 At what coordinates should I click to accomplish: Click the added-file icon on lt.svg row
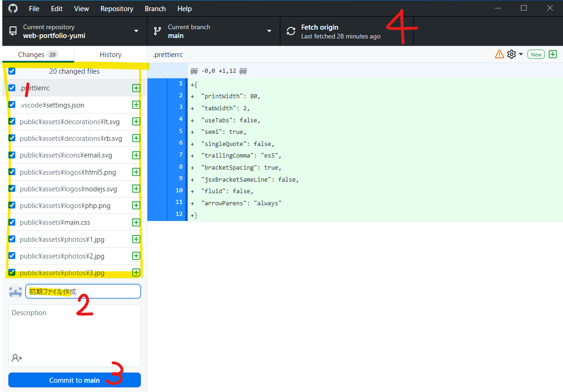pos(136,121)
